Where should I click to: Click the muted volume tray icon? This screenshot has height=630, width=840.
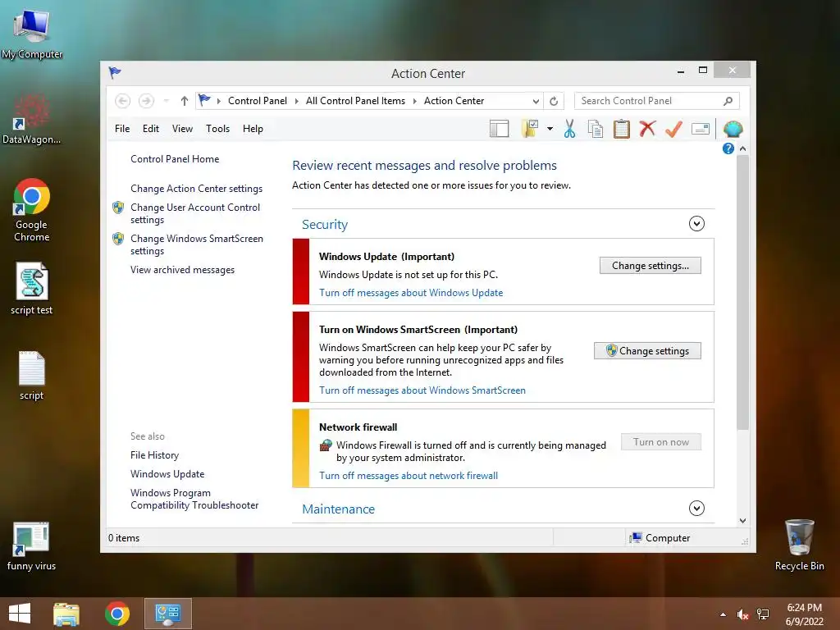(x=742, y=614)
